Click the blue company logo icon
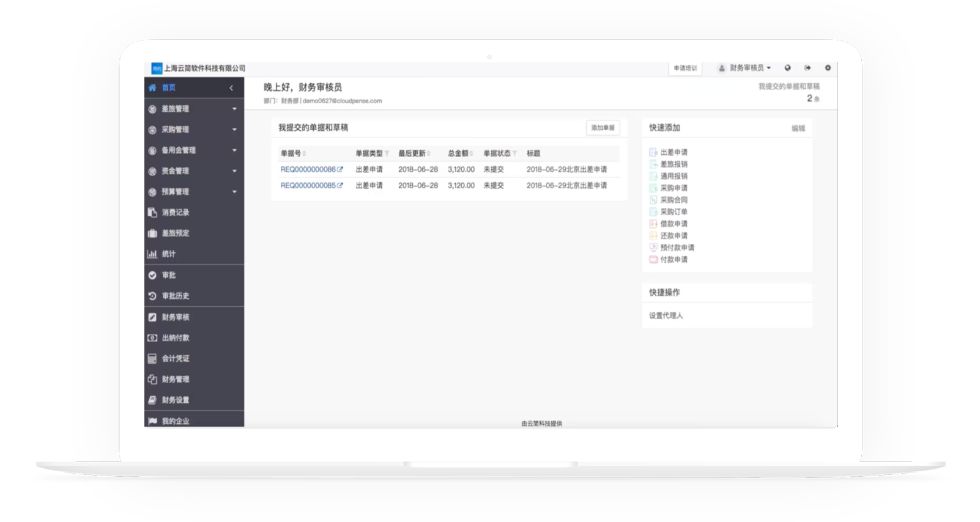This screenshot has width=980, height=522. [157, 68]
